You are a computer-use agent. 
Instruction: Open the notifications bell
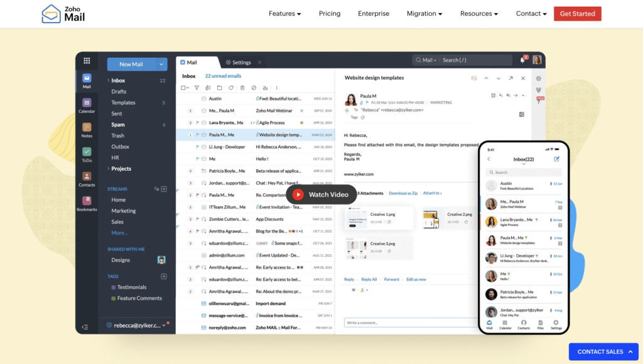pyautogui.click(x=522, y=60)
